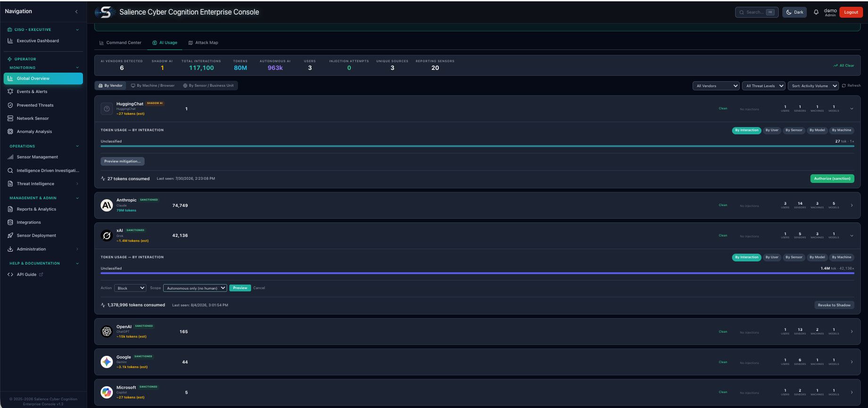Click the Sensor Deployment rocket icon
Viewport: 868px width, 408px height.
(10, 236)
